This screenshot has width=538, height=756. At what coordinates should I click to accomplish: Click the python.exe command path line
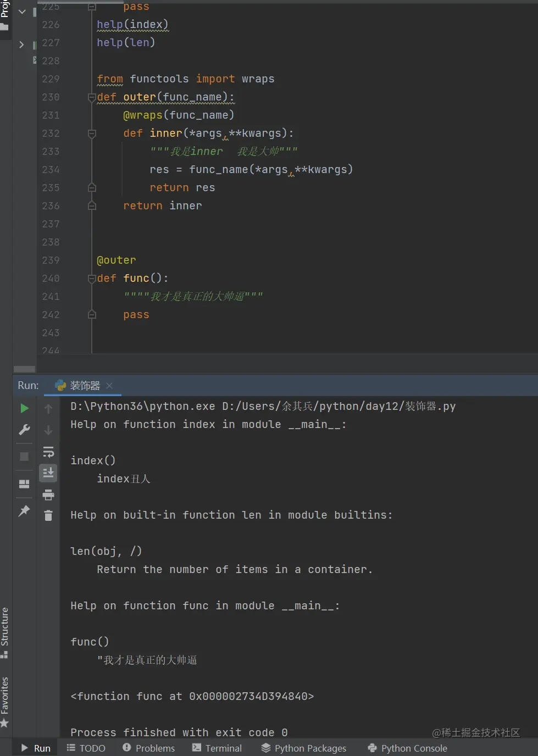point(263,406)
